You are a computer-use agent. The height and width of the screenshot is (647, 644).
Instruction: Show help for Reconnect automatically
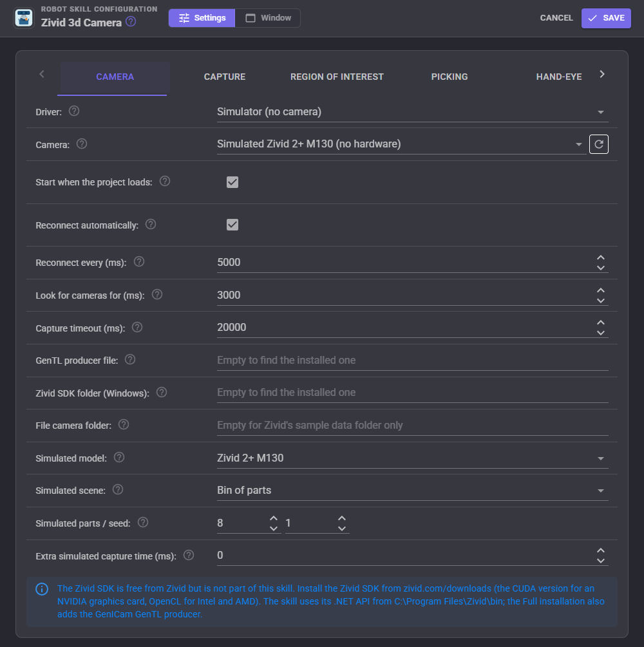pyautogui.click(x=151, y=225)
